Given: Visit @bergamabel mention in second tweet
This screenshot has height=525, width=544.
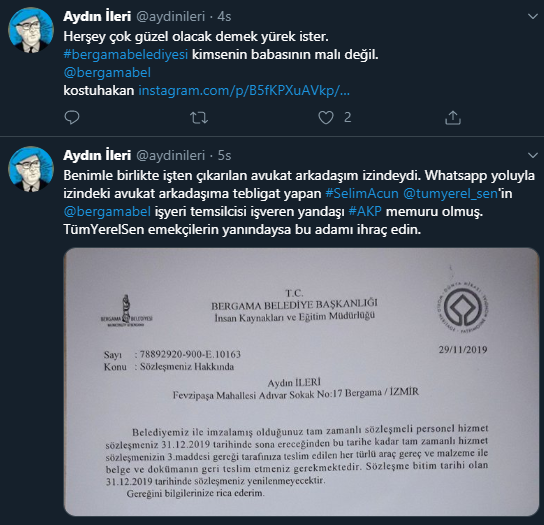Looking at the screenshot, I should click(x=107, y=211).
